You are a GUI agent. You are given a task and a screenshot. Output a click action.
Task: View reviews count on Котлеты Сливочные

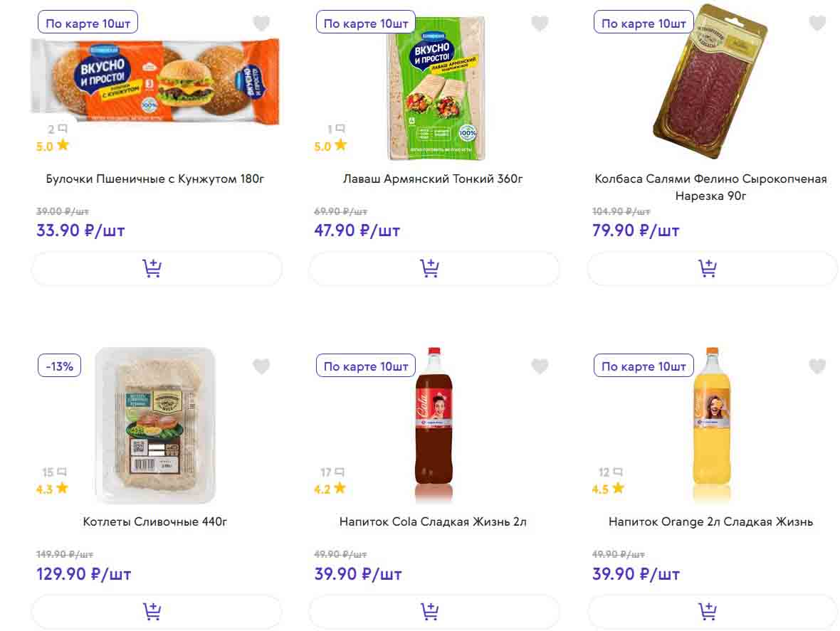pos(54,472)
